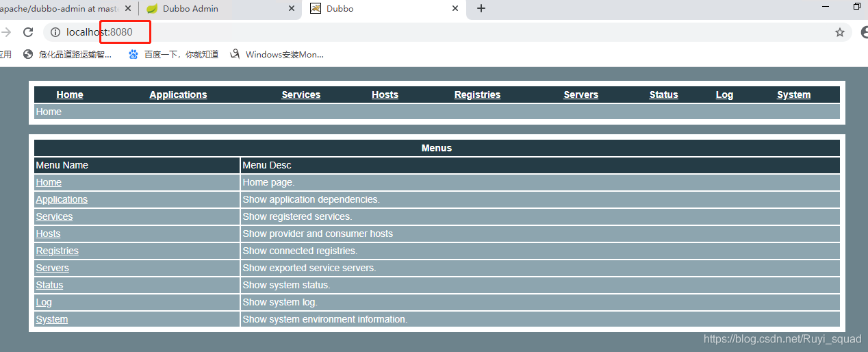Select 'Show exported service servers.' text
Viewport: 868px width, 352px height.
click(x=309, y=268)
